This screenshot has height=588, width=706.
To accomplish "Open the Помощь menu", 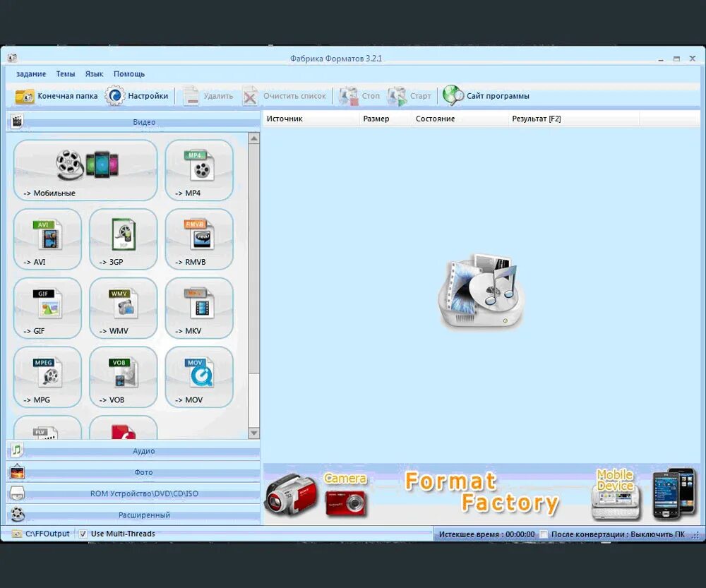I will pyautogui.click(x=129, y=74).
